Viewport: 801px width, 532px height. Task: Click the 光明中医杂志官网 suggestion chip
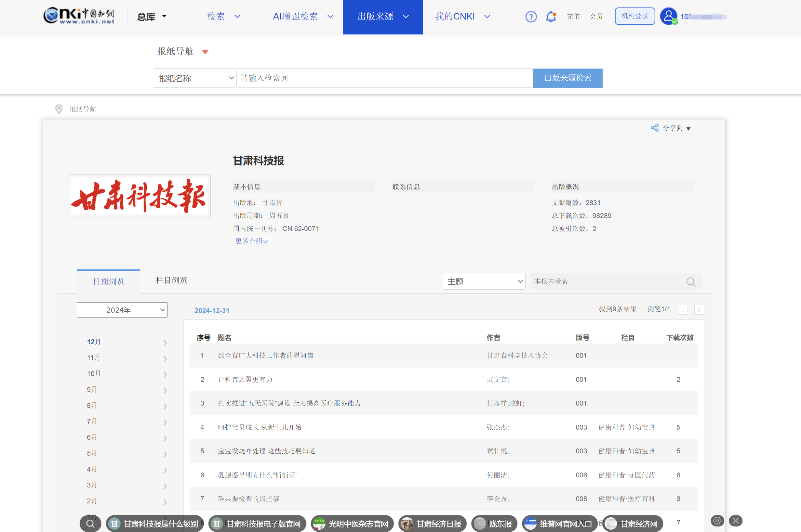point(352,524)
